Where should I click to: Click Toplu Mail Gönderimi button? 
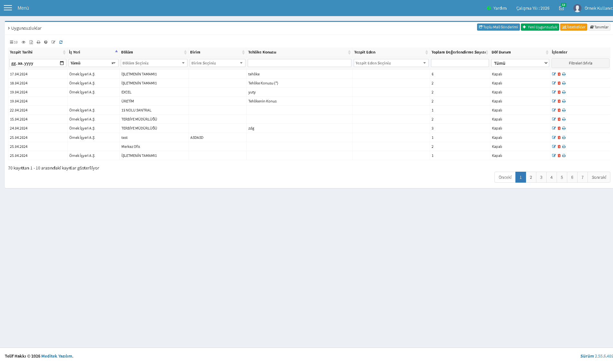(498, 27)
